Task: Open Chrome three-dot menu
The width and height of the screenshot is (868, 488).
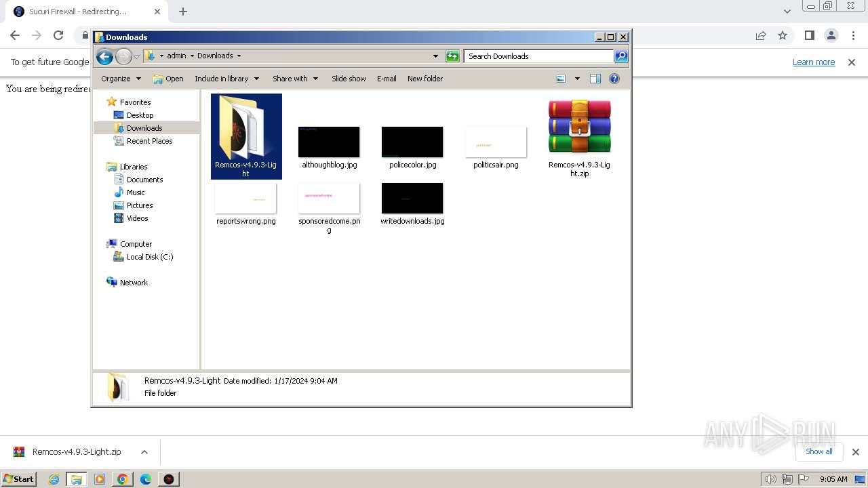Action: tap(852, 35)
